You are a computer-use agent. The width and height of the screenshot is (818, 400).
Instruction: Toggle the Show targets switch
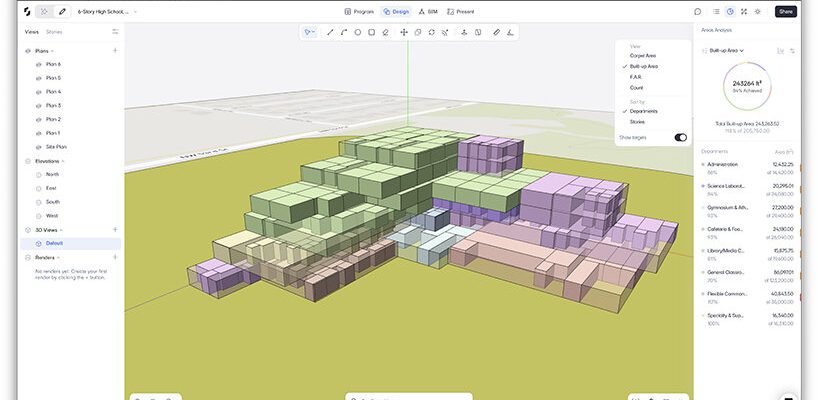coord(681,137)
